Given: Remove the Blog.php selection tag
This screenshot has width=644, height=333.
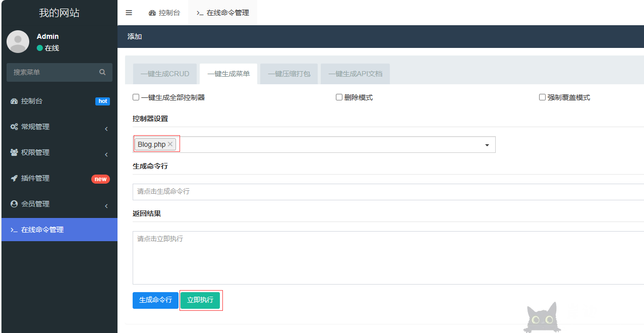Looking at the screenshot, I should pyautogui.click(x=170, y=144).
